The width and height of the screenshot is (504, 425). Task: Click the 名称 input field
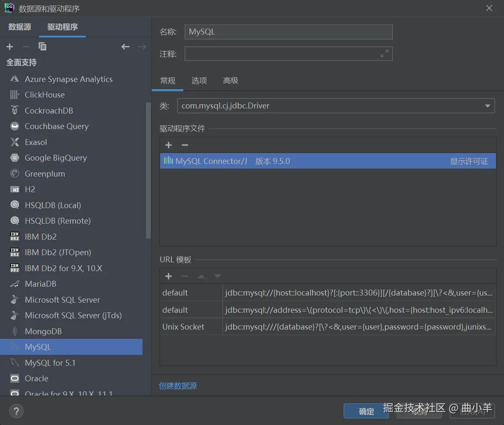click(288, 32)
